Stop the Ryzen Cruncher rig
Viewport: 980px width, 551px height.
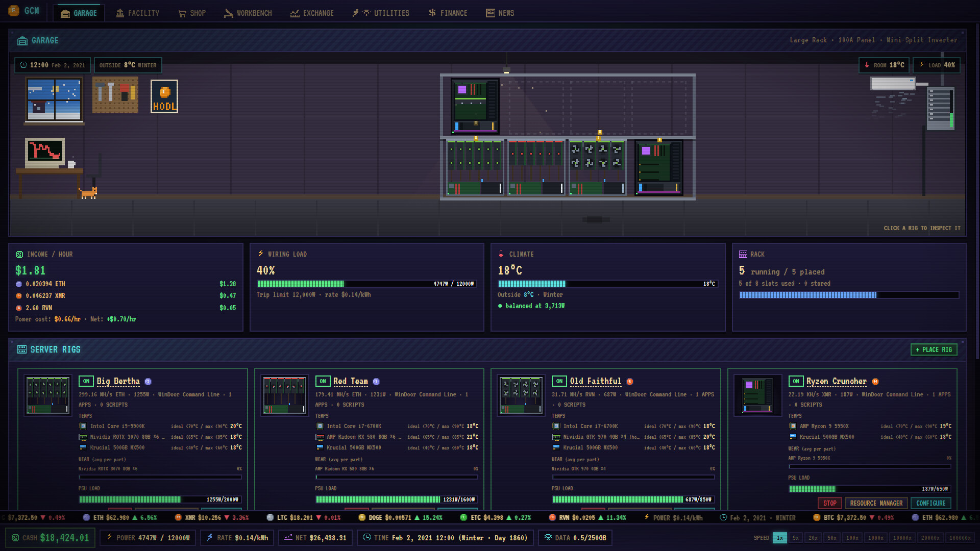pos(829,503)
